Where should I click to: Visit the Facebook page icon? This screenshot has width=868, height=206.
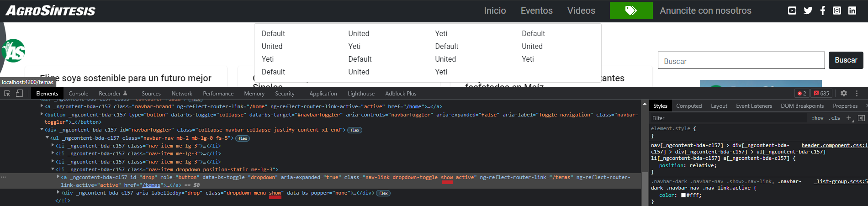click(x=822, y=11)
